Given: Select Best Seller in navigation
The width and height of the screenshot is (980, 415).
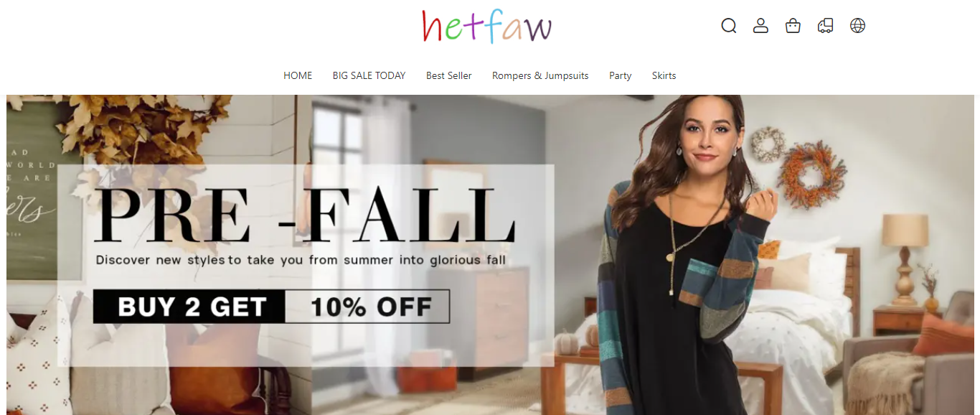Looking at the screenshot, I should point(449,75).
